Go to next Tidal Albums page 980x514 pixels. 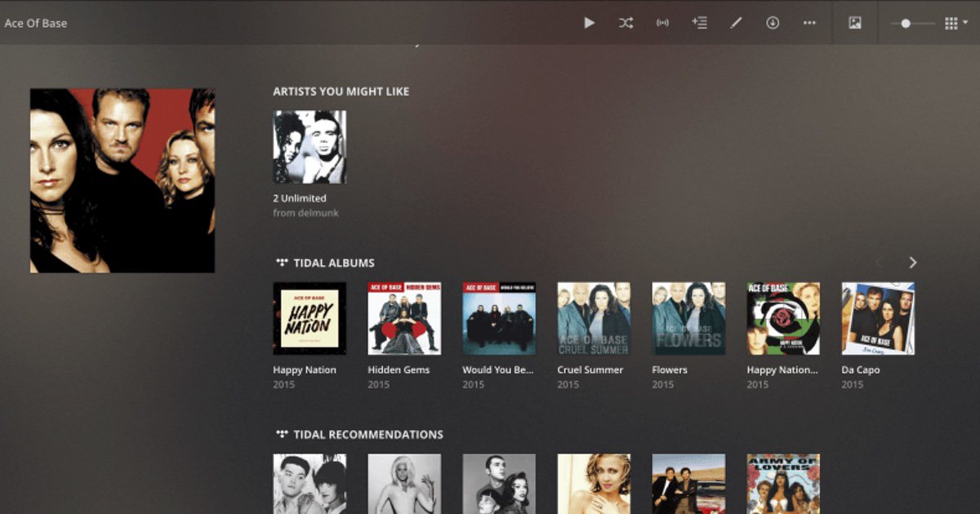pyautogui.click(x=913, y=263)
